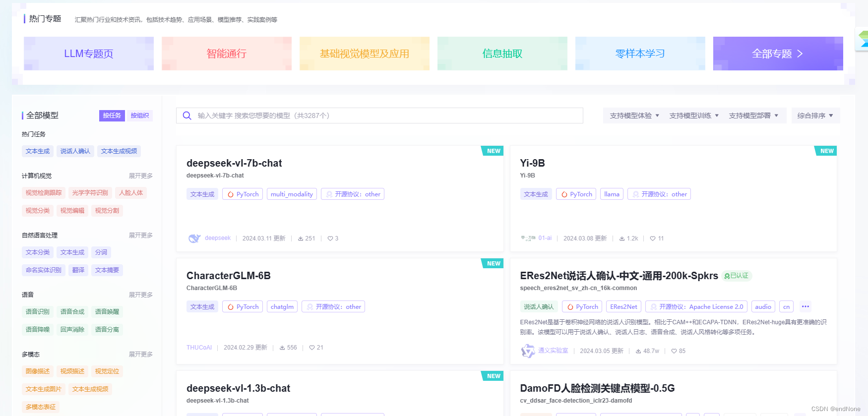Show more tags via ellipsis on ERes2Net card
868x416 pixels.
[806, 307]
